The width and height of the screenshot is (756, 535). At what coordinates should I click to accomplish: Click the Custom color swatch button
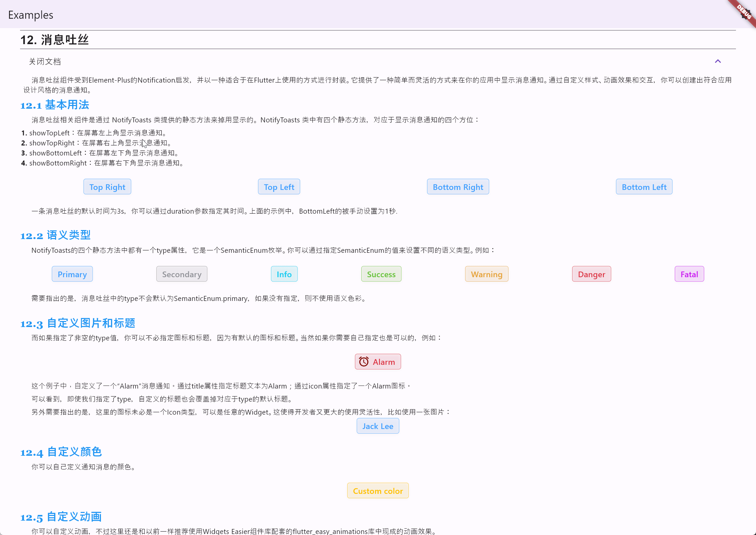(378, 491)
